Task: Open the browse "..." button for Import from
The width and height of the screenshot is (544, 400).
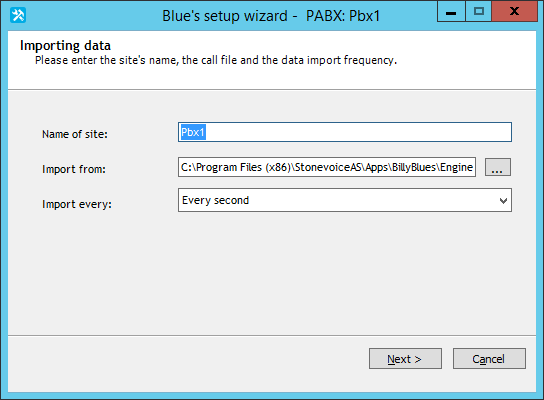Action: (x=498, y=167)
